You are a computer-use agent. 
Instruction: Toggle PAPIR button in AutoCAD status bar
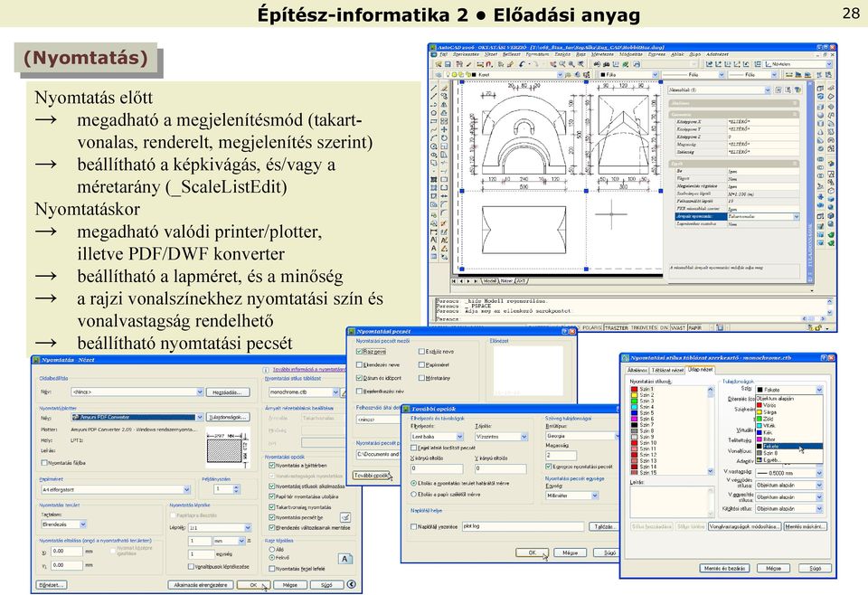tap(694, 328)
